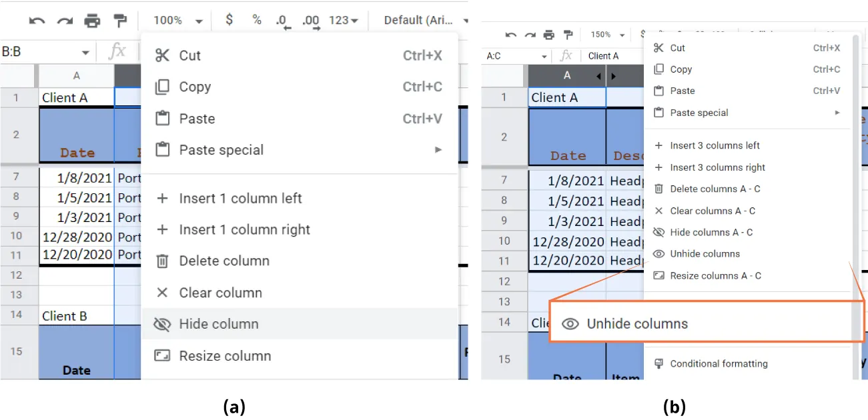Screen dimensions: 868x420
Task: Click the Redo icon
Action: [65, 21]
